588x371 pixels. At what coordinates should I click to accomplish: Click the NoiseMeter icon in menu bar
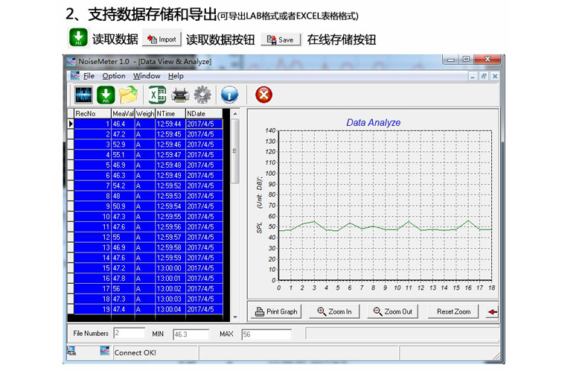coord(75,76)
